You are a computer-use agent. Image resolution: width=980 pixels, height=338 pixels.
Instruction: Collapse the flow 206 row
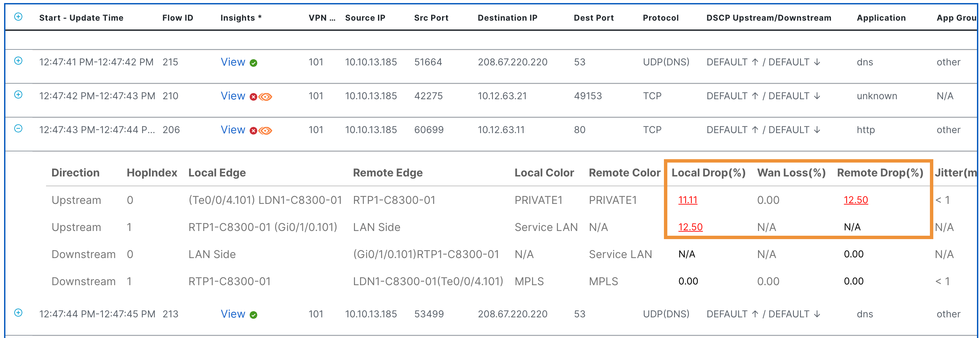click(18, 129)
